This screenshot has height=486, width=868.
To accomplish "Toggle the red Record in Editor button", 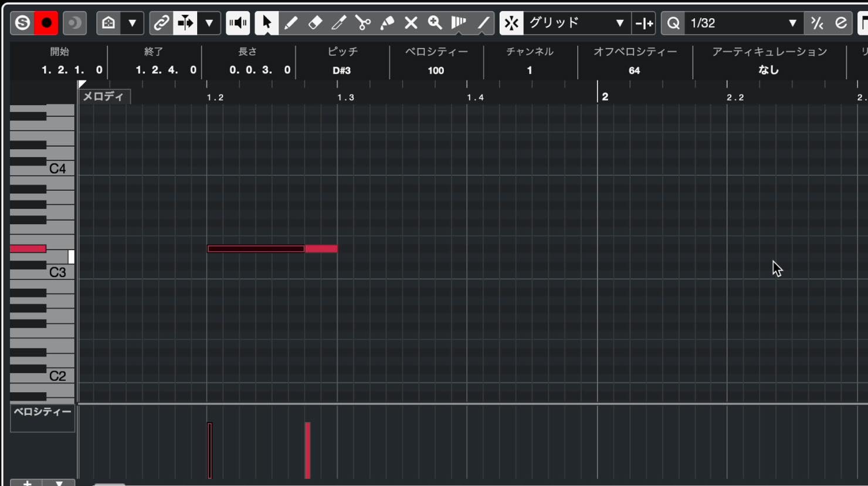I will [46, 23].
